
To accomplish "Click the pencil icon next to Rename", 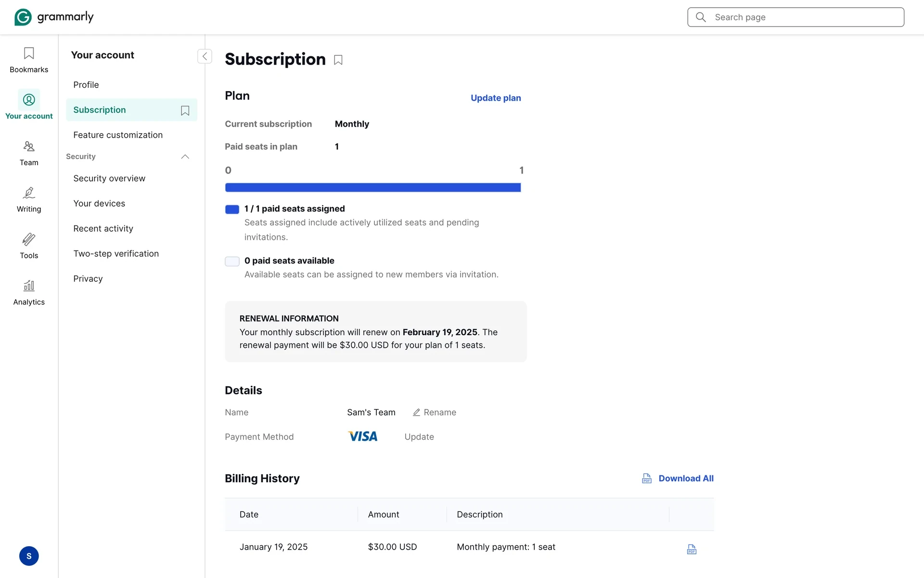I will coord(416,412).
